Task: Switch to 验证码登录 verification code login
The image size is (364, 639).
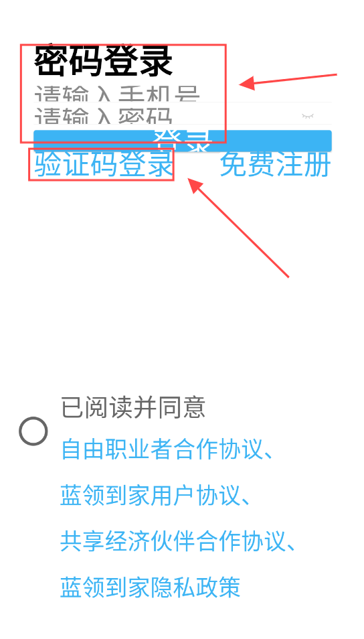Action: [x=104, y=164]
